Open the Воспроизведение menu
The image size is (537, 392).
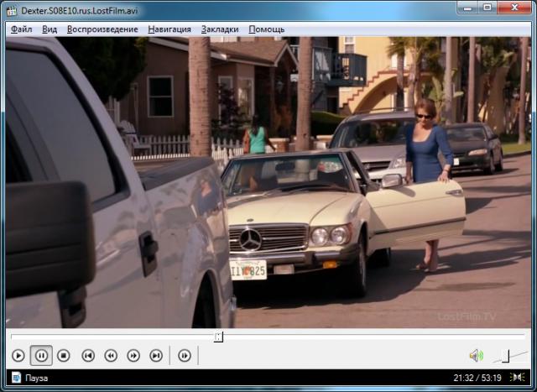point(102,29)
